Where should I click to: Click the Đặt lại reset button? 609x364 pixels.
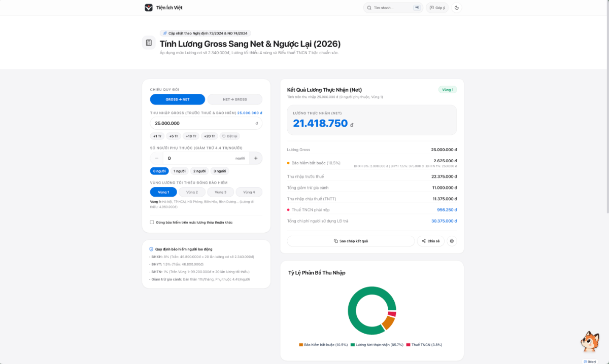point(230,136)
